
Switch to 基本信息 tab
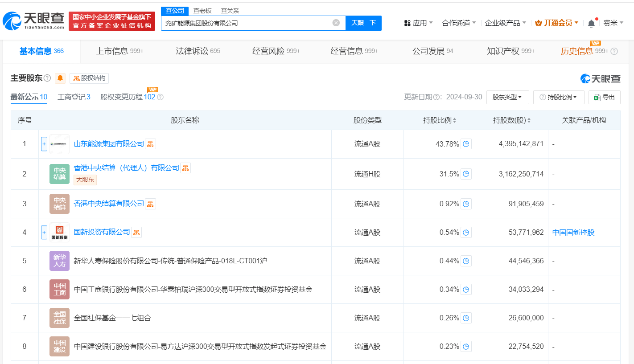[x=41, y=51]
